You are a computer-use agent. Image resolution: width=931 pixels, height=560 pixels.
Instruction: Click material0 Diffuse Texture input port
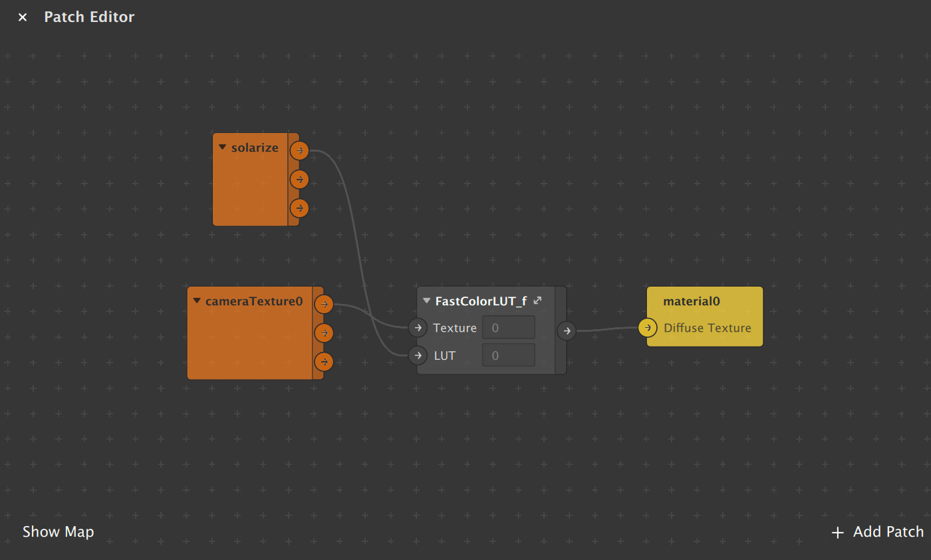tap(647, 328)
